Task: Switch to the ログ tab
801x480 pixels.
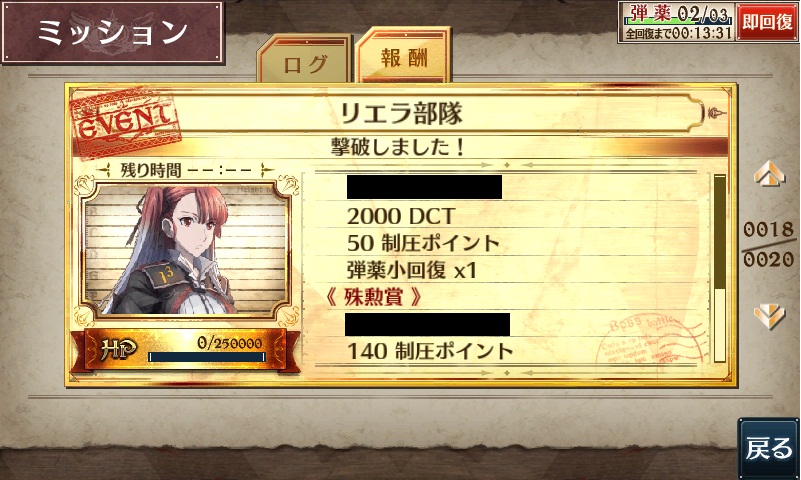Action: (305, 59)
